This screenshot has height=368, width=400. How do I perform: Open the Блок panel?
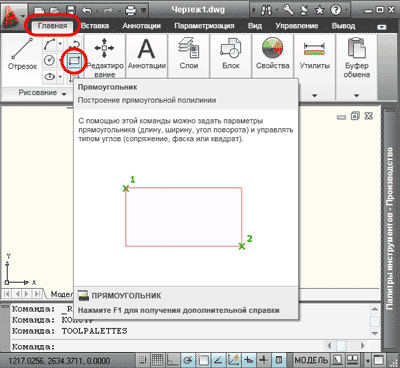click(x=231, y=53)
